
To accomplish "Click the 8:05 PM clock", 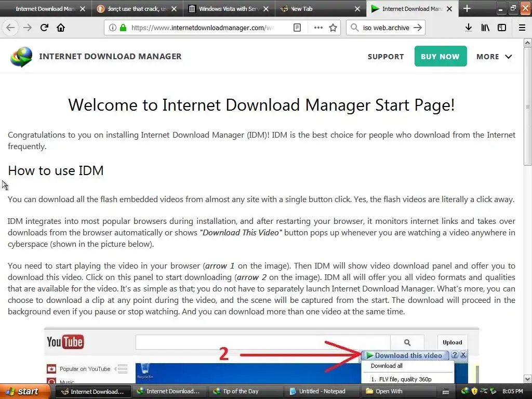I will tap(513, 391).
